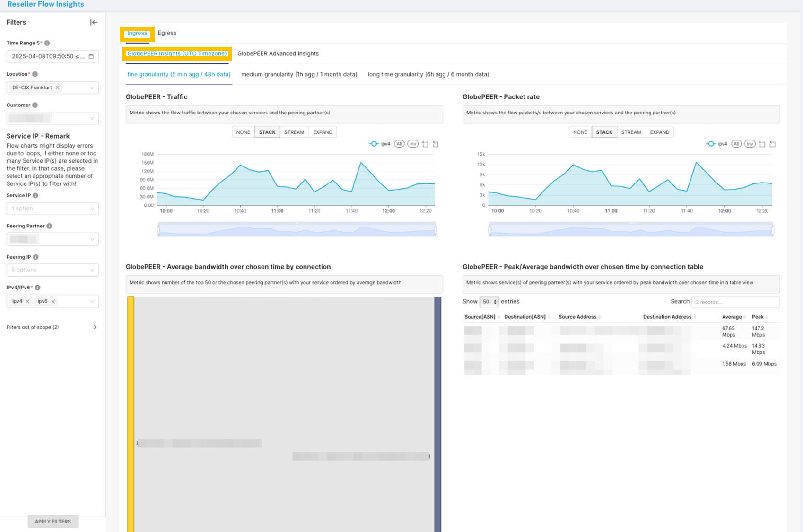Sort the table by Source Address column
Image resolution: width=803 pixels, height=532 pixels.
click(580, 317)
